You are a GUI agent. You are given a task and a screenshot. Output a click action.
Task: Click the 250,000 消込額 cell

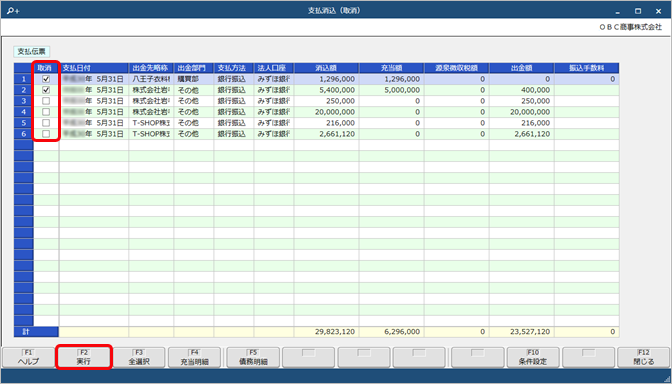(x=327, y=101)
